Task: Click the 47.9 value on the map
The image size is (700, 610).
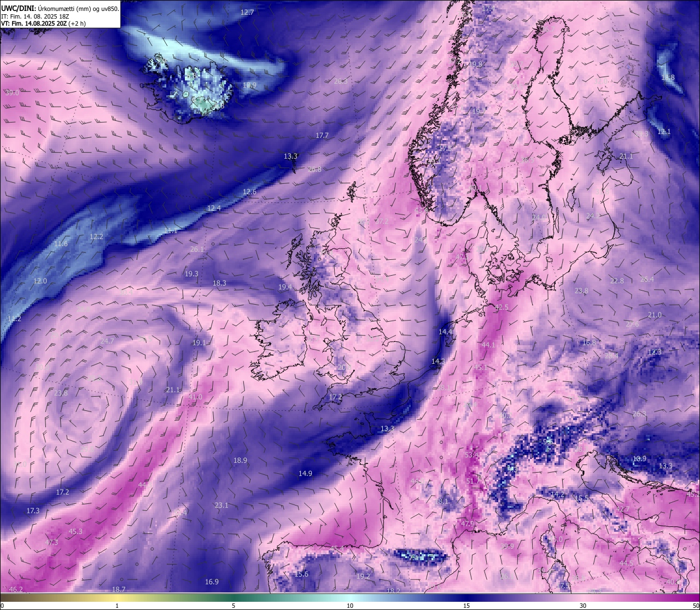Action: click(467, 524)
